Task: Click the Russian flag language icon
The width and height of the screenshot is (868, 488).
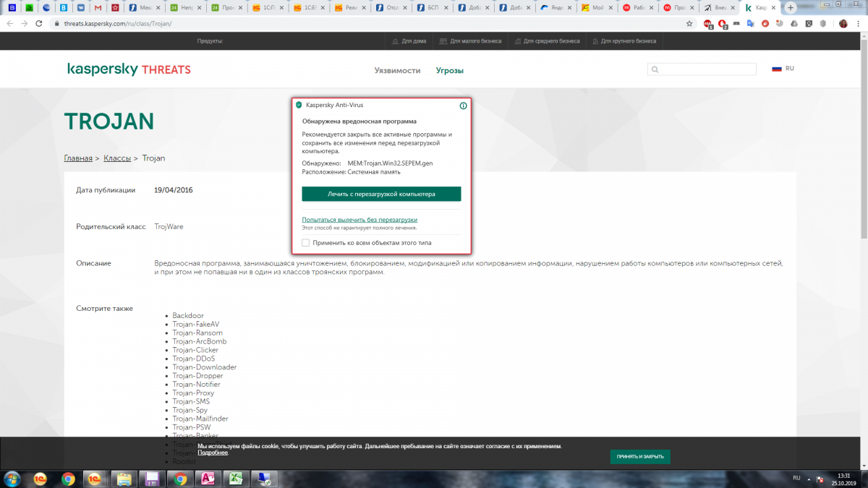Action: coord(777,69)
